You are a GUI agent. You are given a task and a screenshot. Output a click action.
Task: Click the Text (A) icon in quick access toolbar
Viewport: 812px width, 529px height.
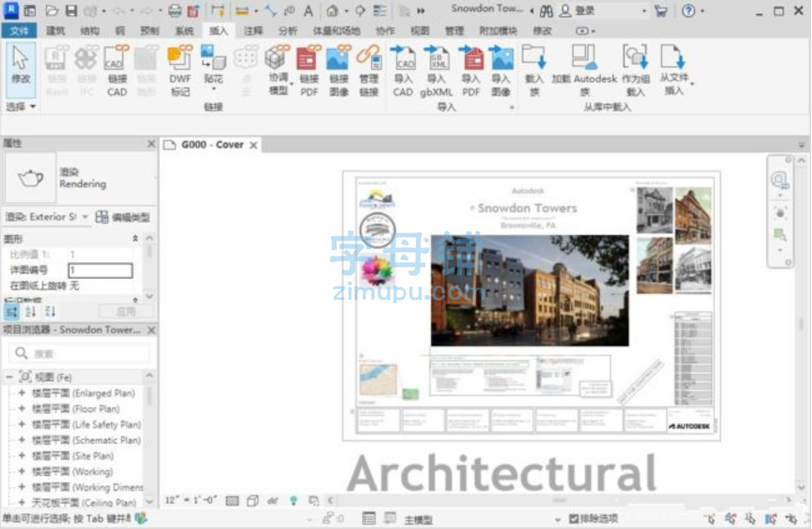coord(308,10)
